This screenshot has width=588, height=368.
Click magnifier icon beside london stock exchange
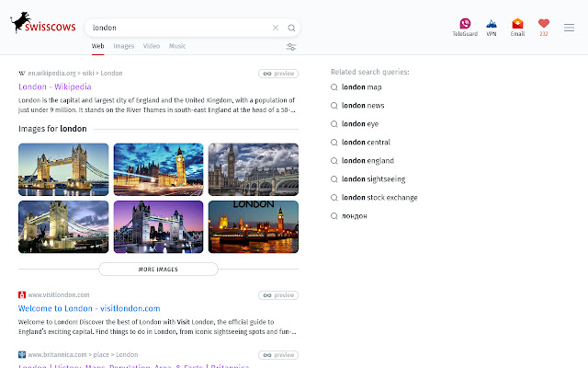point(334,198)
